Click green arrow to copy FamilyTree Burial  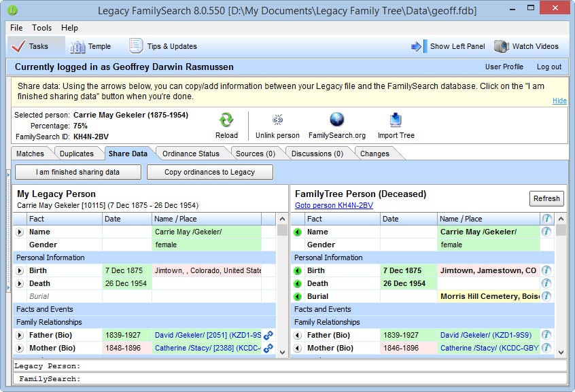point(298,297)
